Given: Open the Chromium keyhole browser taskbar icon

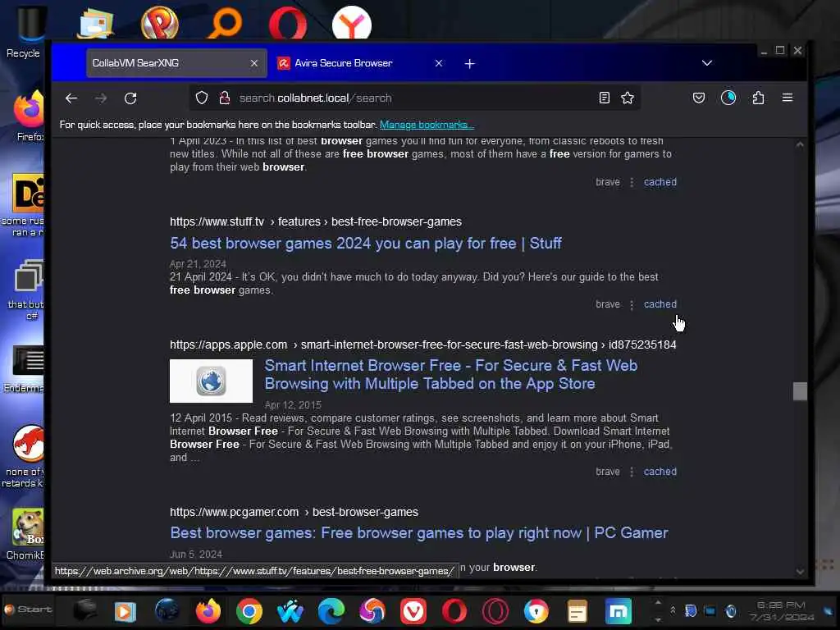Looking at the screenshot, I should 536,611.
